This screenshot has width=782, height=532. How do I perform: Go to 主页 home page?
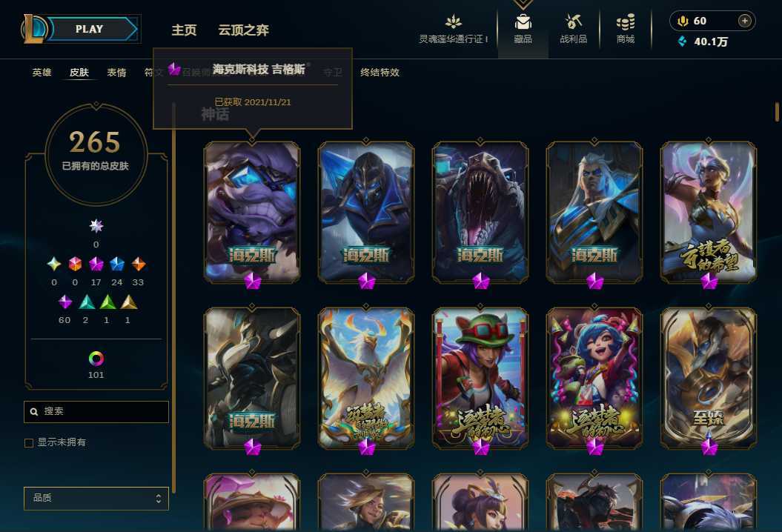(184, 30)
